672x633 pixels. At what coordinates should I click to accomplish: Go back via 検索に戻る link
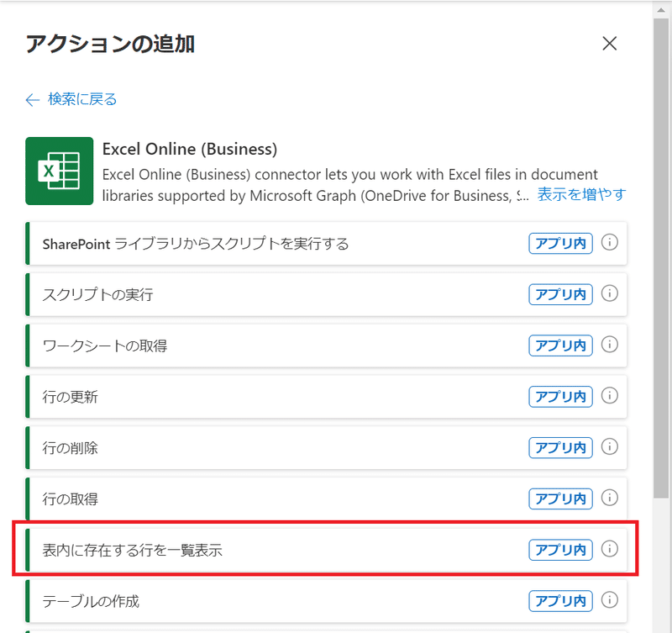tap(81, 99)
